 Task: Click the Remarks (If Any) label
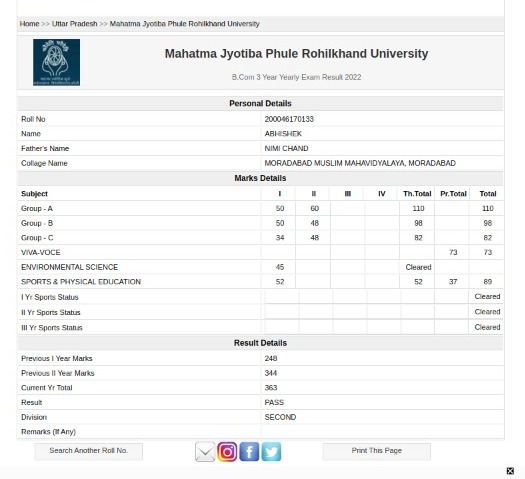[49, 432]
